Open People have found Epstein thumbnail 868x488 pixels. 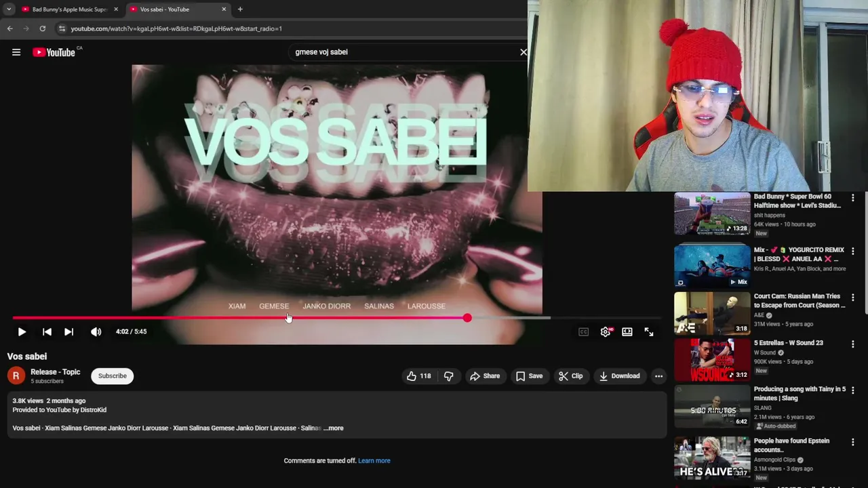712,457
